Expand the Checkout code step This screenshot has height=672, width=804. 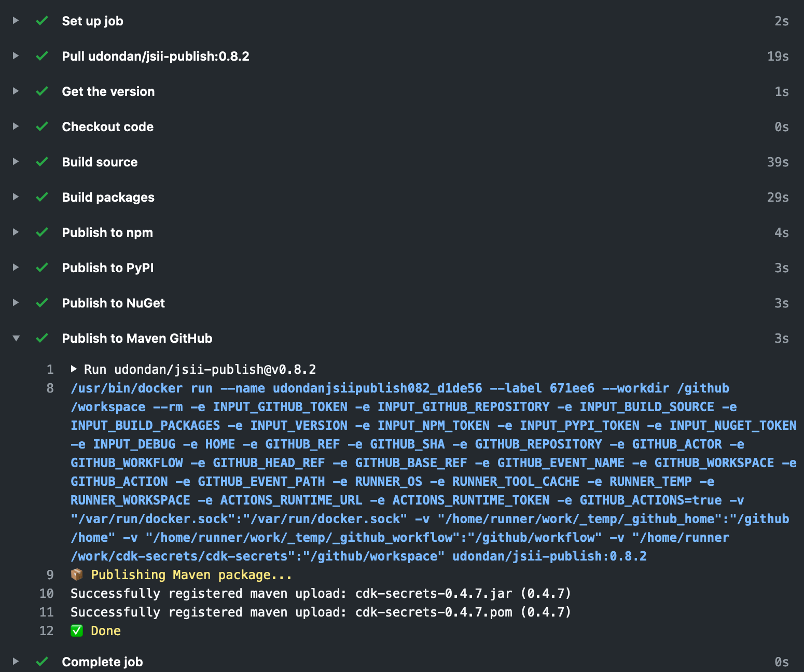[x=16, y=127]
